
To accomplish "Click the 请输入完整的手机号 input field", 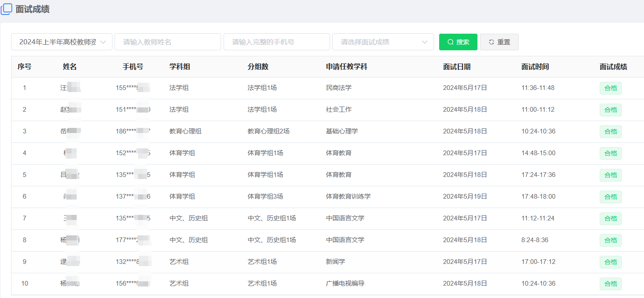I will tap(276, 42).
